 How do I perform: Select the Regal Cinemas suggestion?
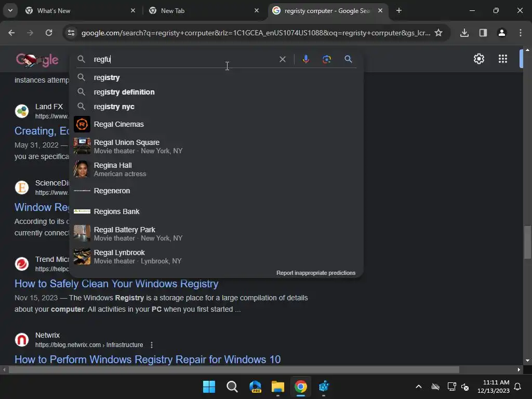[217, 124]
